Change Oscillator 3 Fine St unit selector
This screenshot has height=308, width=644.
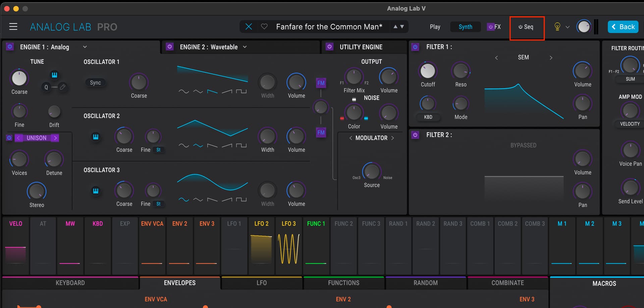click(x=159, y=204)
